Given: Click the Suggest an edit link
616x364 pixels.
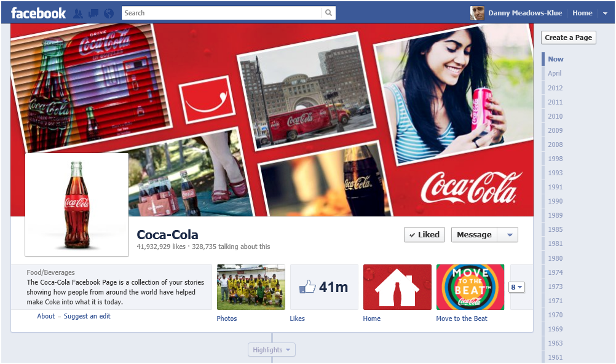Looking at the screenshot, I should (87, 316).
